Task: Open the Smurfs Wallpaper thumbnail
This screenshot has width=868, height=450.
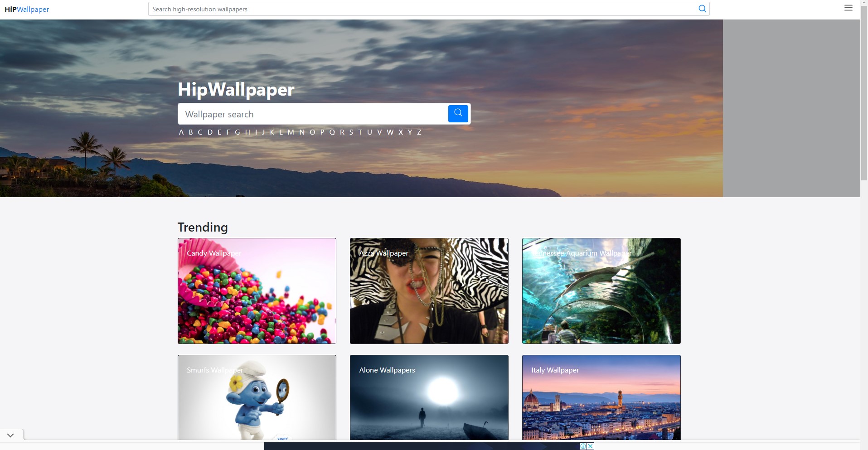Action: coord(257,397)
